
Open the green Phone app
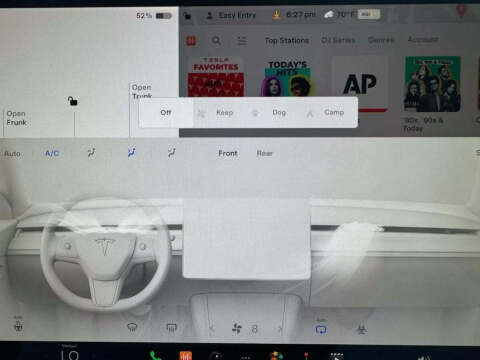click(x=155, y=356)
